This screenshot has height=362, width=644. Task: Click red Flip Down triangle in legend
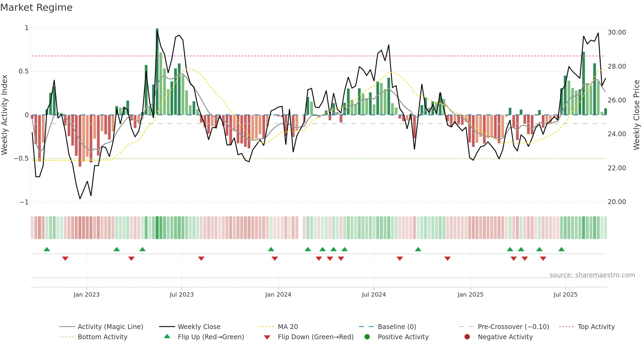pyautogui.click(x=267, y=337)
